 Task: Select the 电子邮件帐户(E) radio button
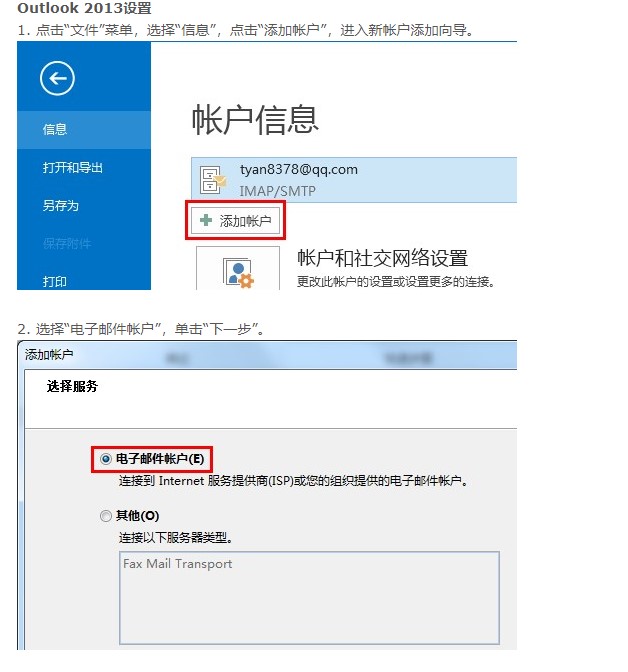point(105,459)
